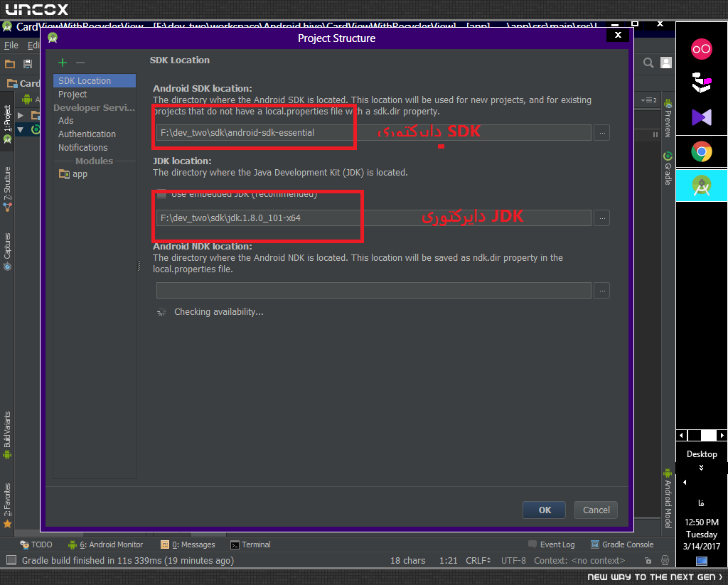
Task: Select SDK Location in sidebar
Action: [x=95, y=80]
